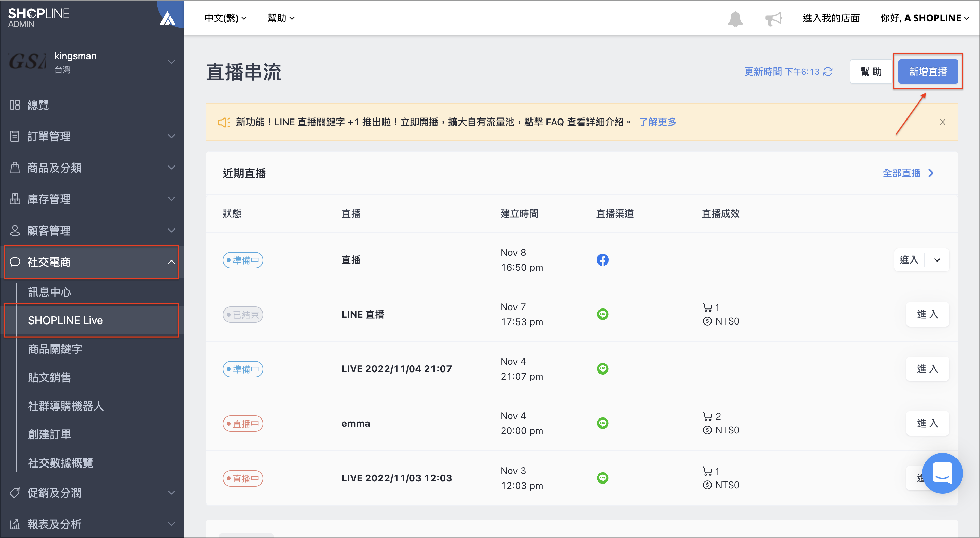Click 進入 for the Nov 8 直播
The image size is (980, 538).
click(x=909, y=260)
